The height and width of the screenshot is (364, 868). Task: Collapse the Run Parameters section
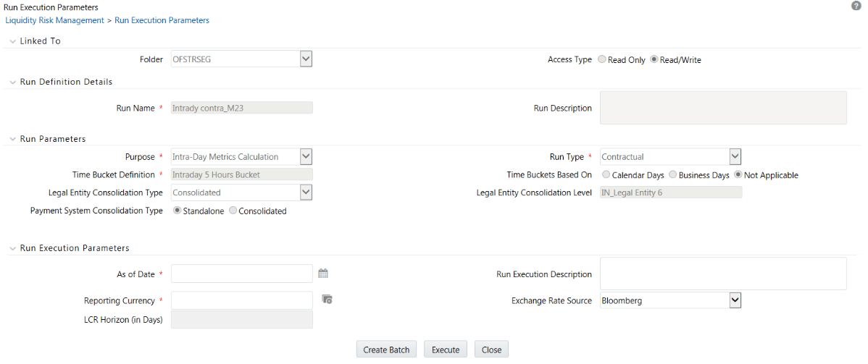[12, 139]
